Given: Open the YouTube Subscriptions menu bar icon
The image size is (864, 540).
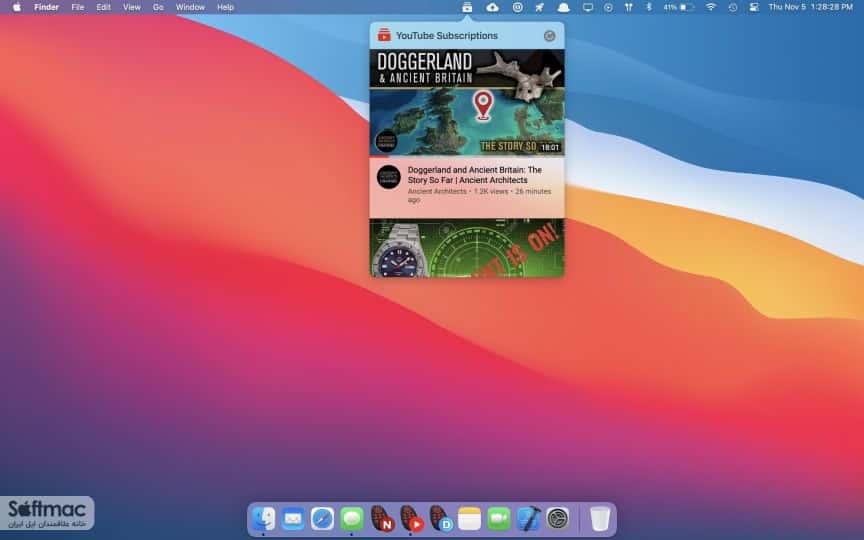Looking at the screenshot, I should (x=467, y=7).
